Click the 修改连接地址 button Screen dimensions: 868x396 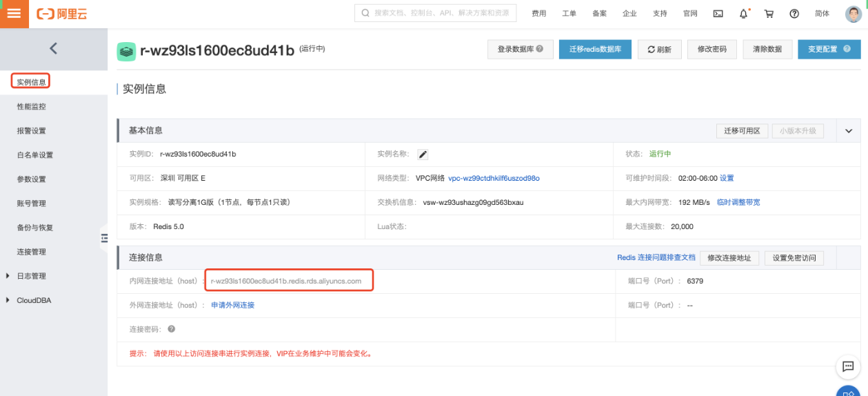tap(730, 258)
